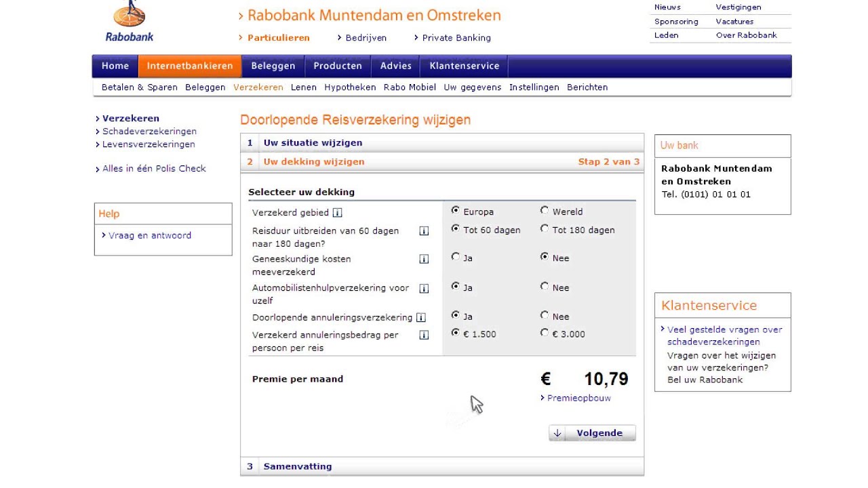Image resolution: width=868 pixels, height=488 pixels.
Task: Choose Tot 180 dagen travel duration
Action: (x=544, y=229)
